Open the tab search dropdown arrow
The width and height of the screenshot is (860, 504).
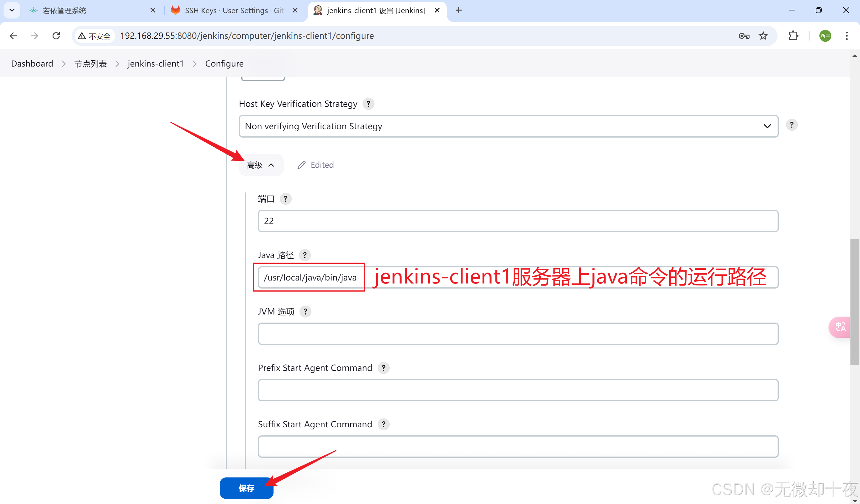pyautogui.click(x=12, y=10)
